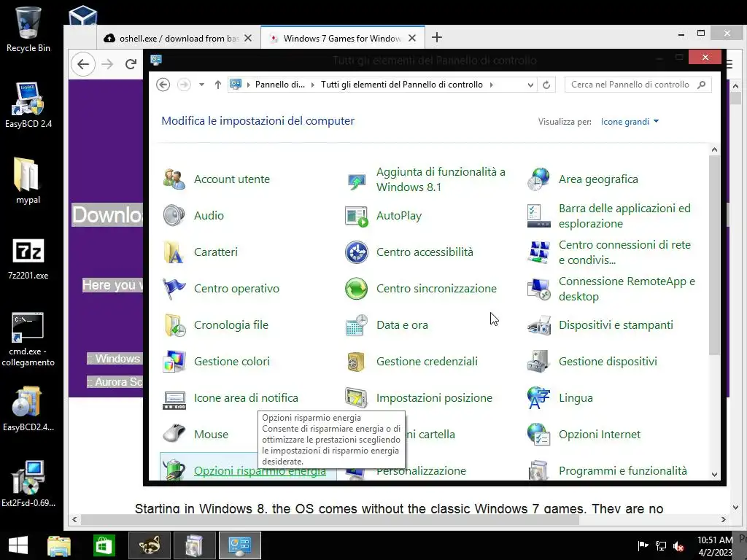Open the Gestione colori icon
Screen dimensions: 747x560
[x=174, y=362]
